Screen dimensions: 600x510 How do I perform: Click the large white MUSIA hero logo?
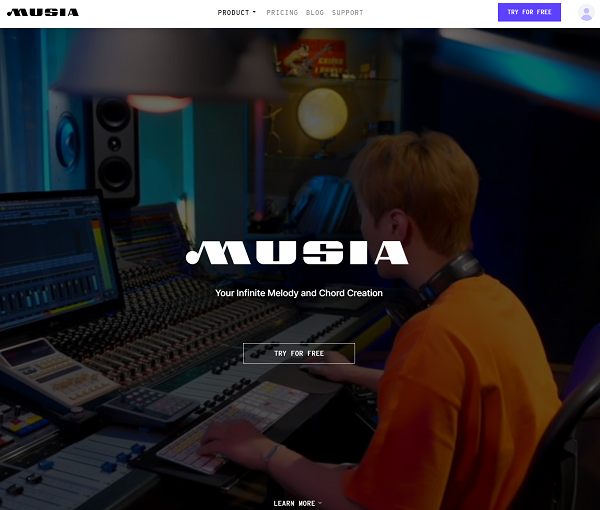(298, 253)
